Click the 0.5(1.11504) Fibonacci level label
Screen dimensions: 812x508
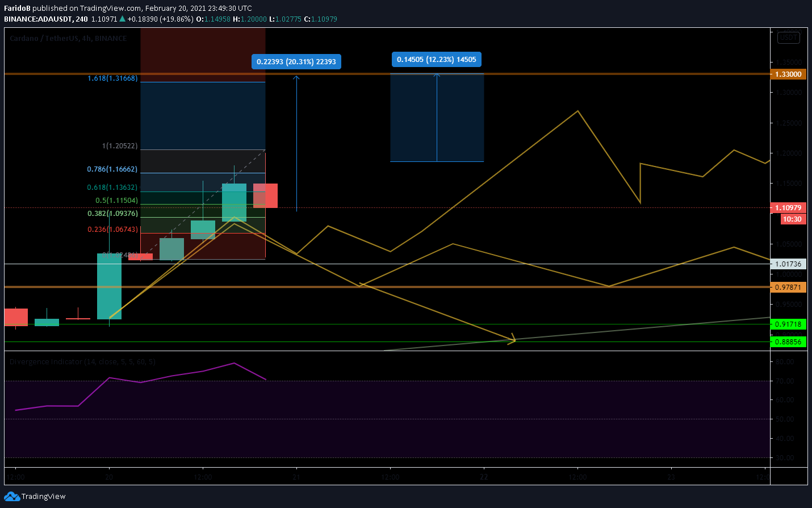pos(116,201)
